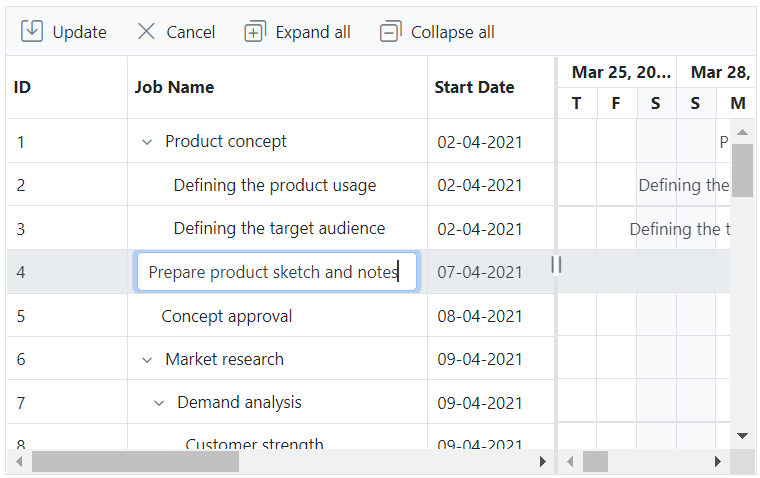Click the Update save icon

(32, 32)
